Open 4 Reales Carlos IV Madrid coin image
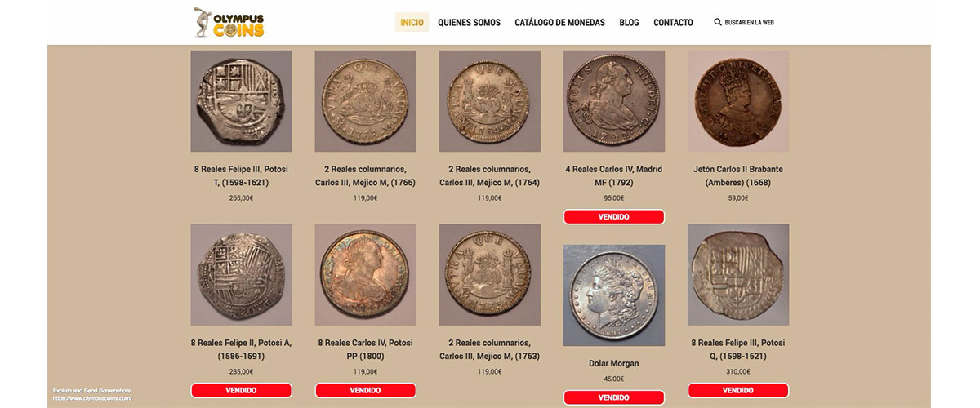 614,101
